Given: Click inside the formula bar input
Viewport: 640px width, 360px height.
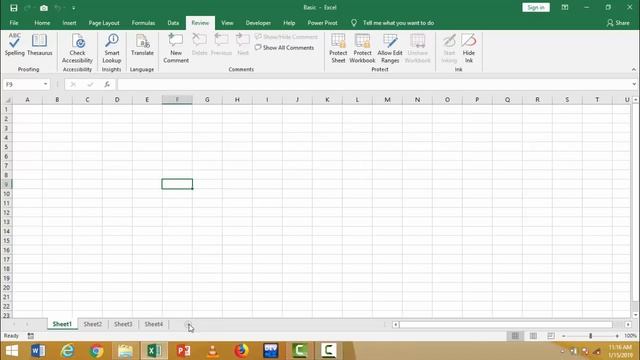Looking at the screenshot, I should [x=373, y=84].
